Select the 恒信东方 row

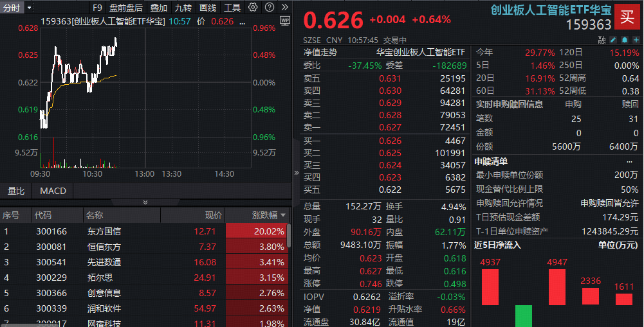pos(143,247)
